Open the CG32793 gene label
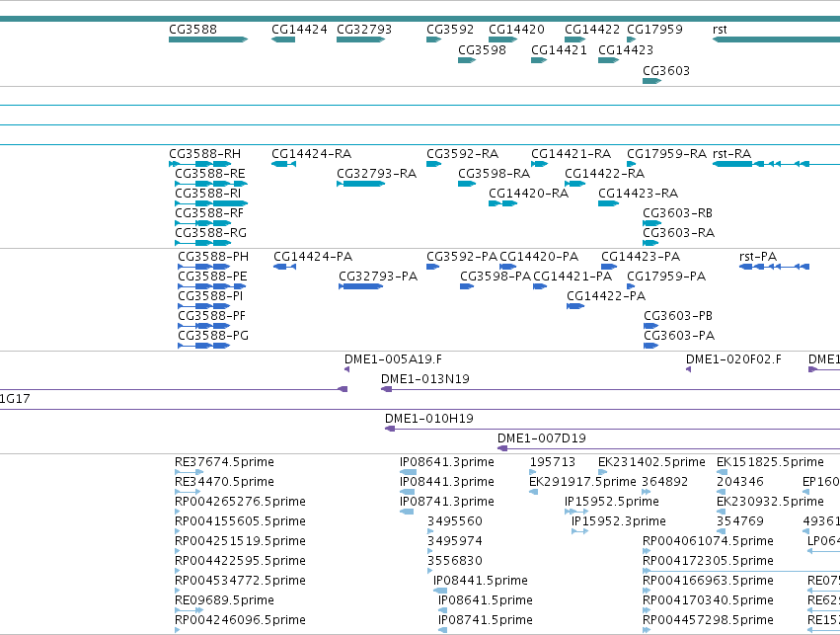The height and width of the screenshot is (635, 840). tap(364, 30)
